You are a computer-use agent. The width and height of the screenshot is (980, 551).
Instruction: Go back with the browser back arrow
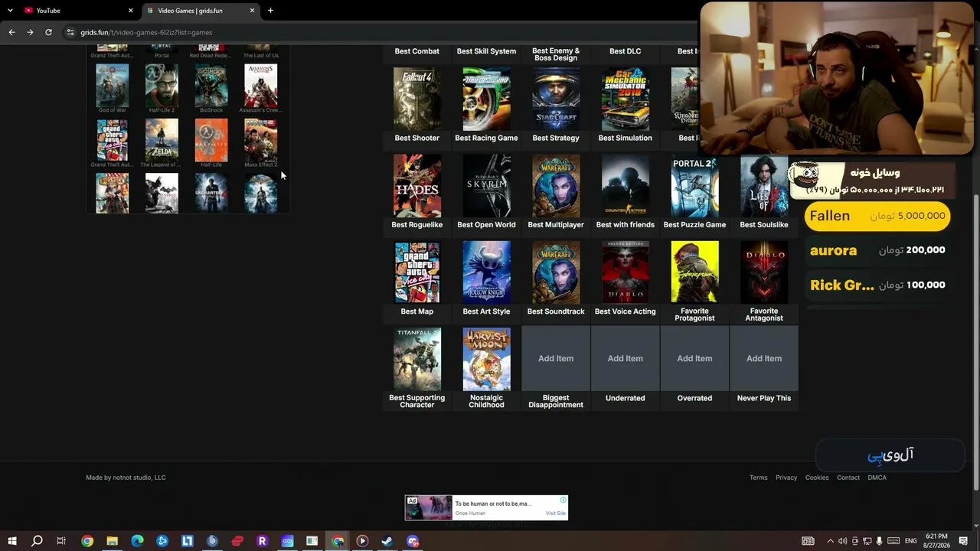(11, 32)
